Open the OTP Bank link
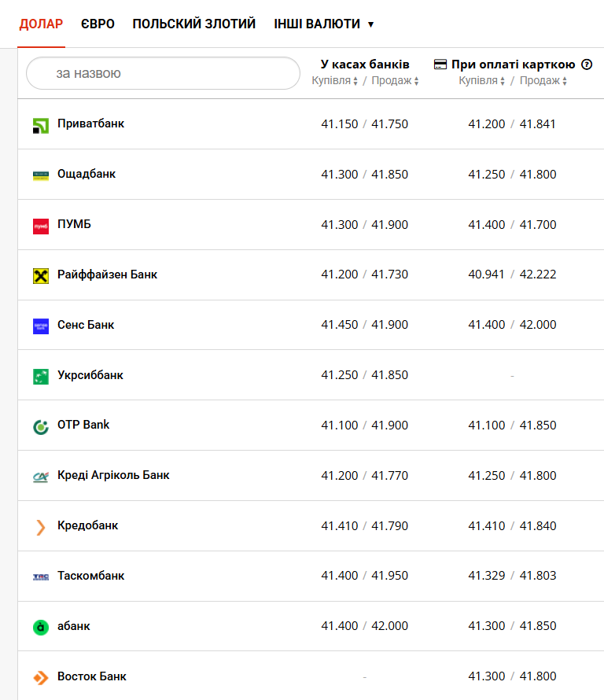Image resolution: width=604 pixels, height=700 pixels. coord(83,425)
